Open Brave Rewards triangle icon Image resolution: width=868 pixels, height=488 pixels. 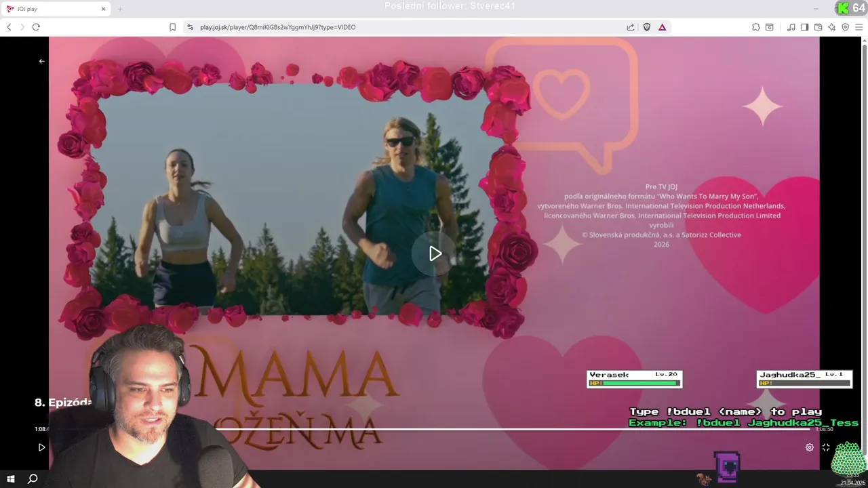point(662,27)
